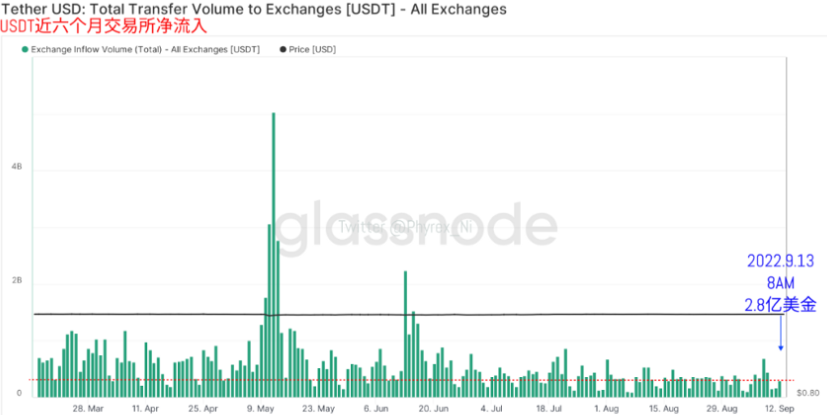Select the tallest May spike bar
The width and height of the screenshot is (827, 415).
pos(273,255)
